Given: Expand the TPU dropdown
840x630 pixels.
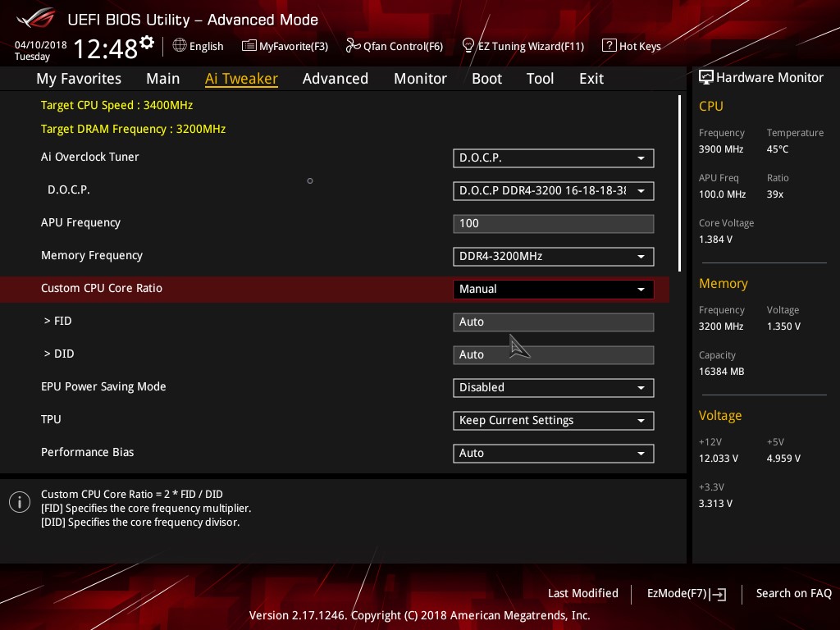Looking at the screenshot, I should pos(553,420).
